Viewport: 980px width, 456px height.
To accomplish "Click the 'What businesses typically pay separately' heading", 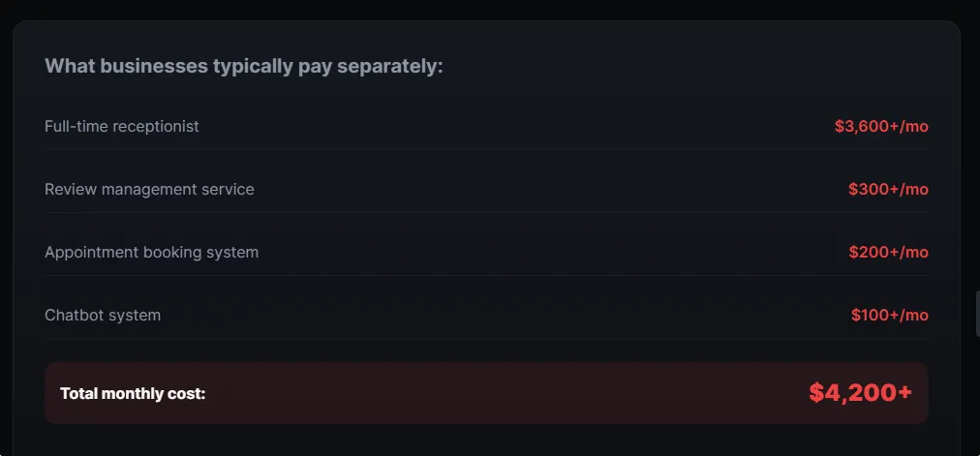I will tap(244, 66).
